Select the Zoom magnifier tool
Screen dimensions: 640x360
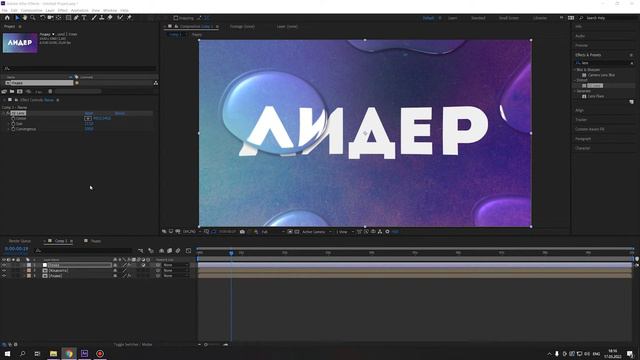pos(33,18)
